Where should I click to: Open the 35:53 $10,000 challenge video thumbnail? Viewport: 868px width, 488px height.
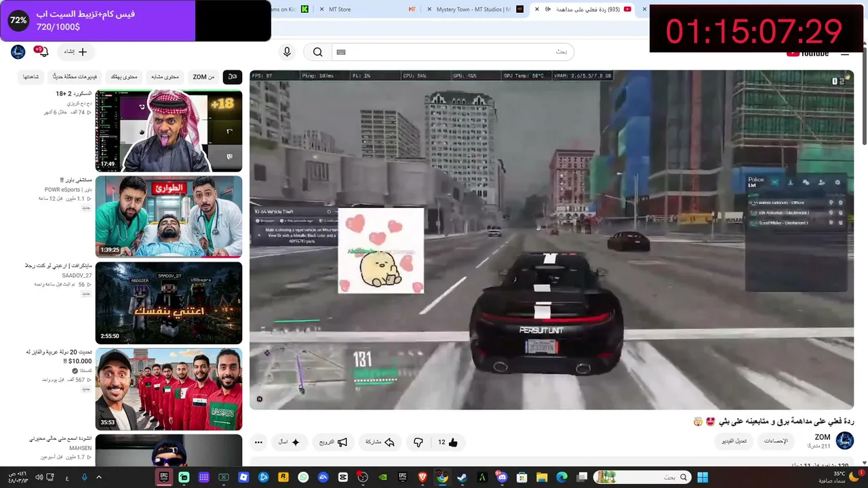click(169, 389)
